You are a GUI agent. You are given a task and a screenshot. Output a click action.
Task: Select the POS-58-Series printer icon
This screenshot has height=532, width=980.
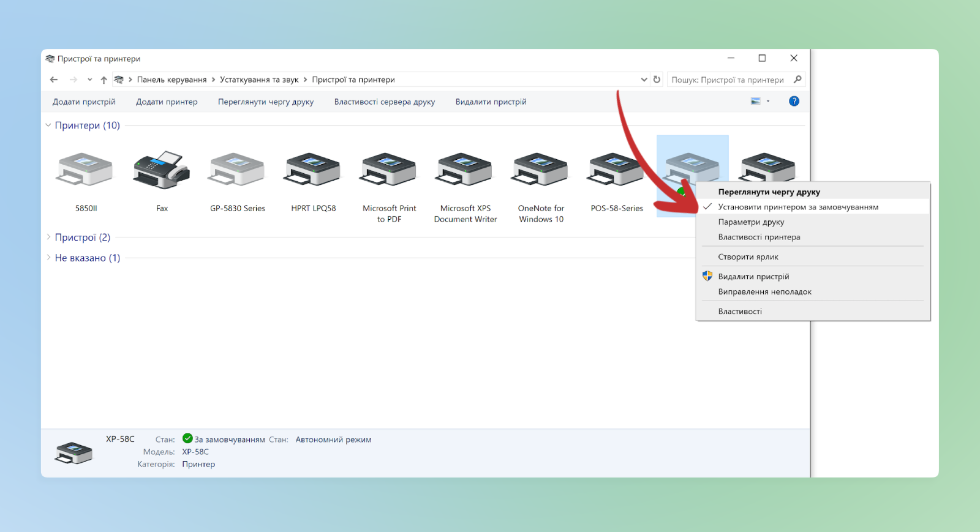click(x=616, y=171)
